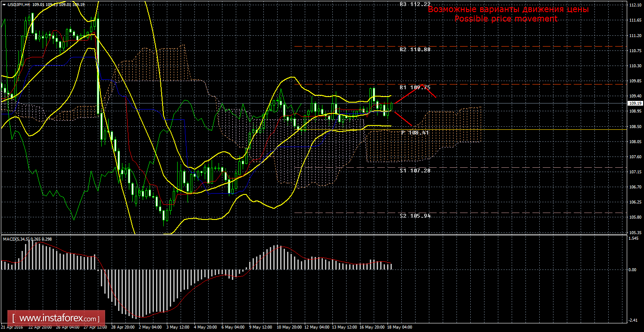Image resolution: width=644 pixels, height=332 pixels.
Task: Click the R2 110.88 resistance label
Action: pyautogui.click(x=415, y=50)
